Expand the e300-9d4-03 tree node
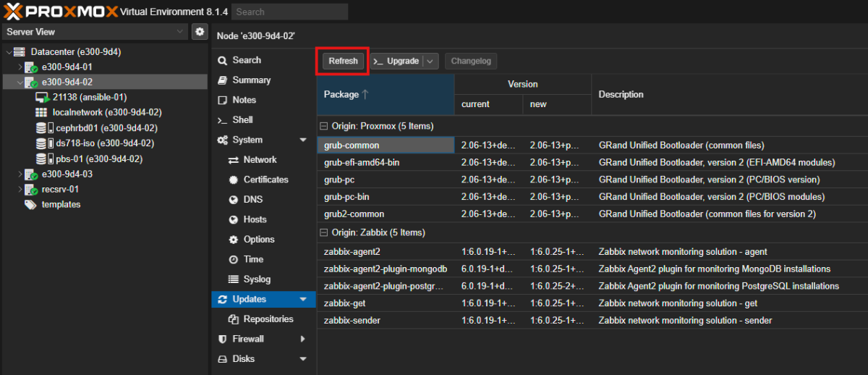Screen dimensions: 868x375 click(x=20, y=174)
